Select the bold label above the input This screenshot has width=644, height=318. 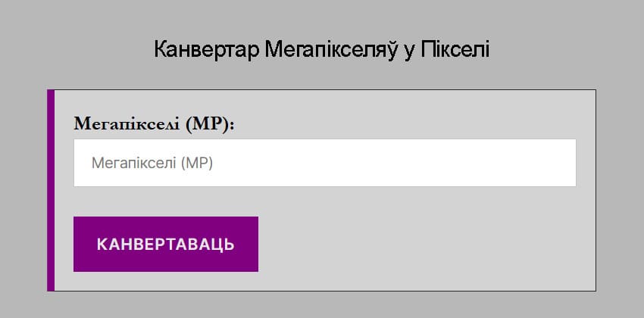[x=154, y=124]
